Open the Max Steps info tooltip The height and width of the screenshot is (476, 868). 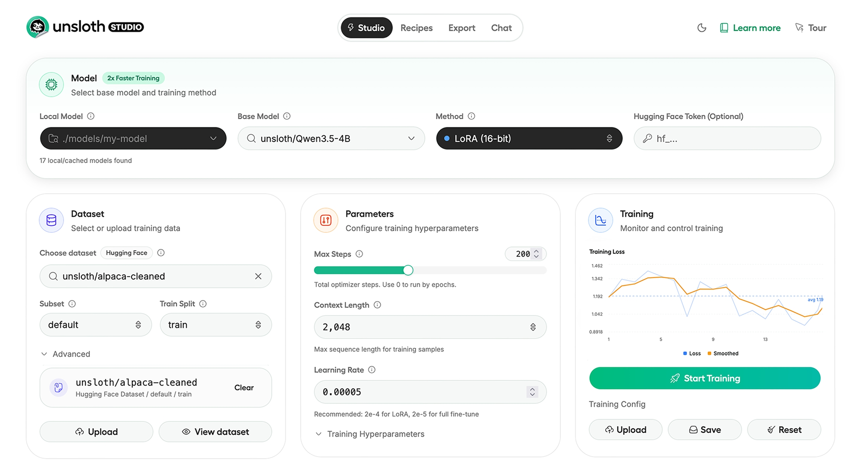[x=359, y=254]
